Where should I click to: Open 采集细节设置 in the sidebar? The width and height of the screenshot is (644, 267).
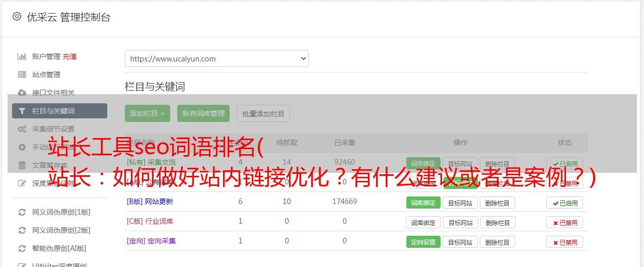click(53, 129)
